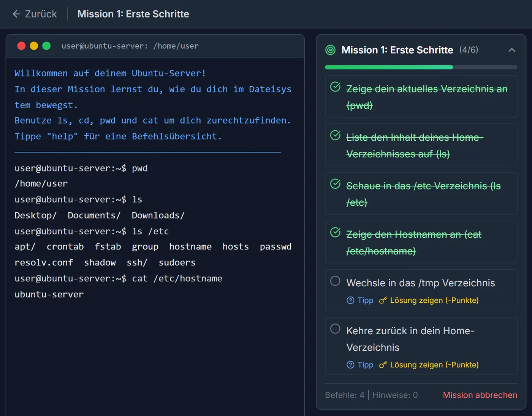Click Lösung zeigen for Kehre zurück task
The height and width of the screenshot is (416, 532).
(x=429, y=365)
